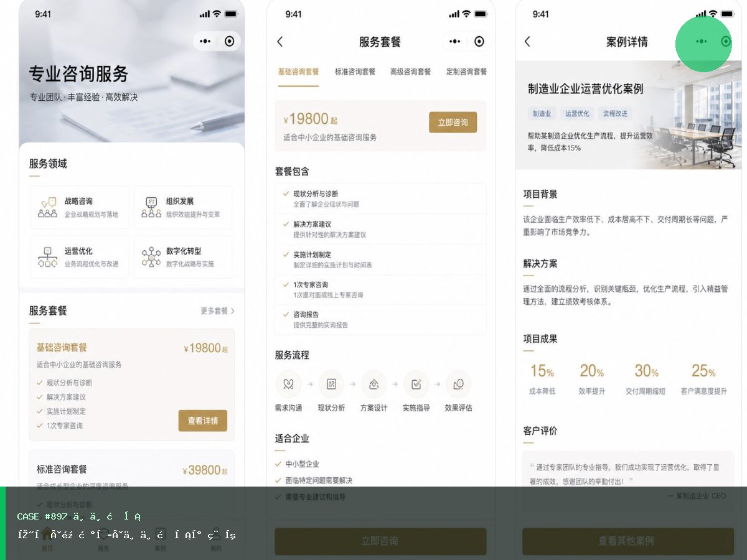Switch to the 定制咨询套餐 tab

click(466, 72)
